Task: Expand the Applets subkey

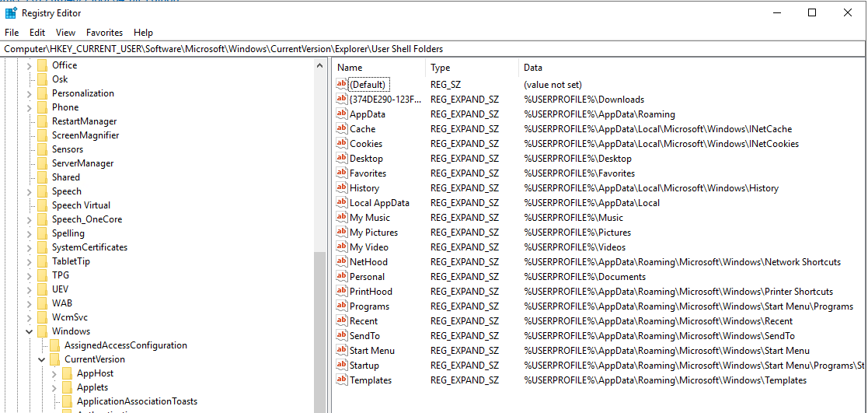Action: tap(54, 387)
